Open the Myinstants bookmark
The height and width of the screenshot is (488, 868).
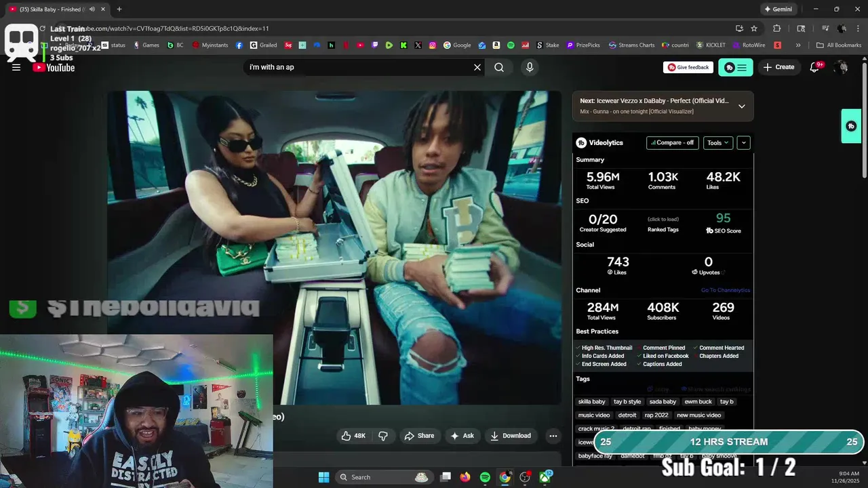pyautogui.click(x=210, y=45)
